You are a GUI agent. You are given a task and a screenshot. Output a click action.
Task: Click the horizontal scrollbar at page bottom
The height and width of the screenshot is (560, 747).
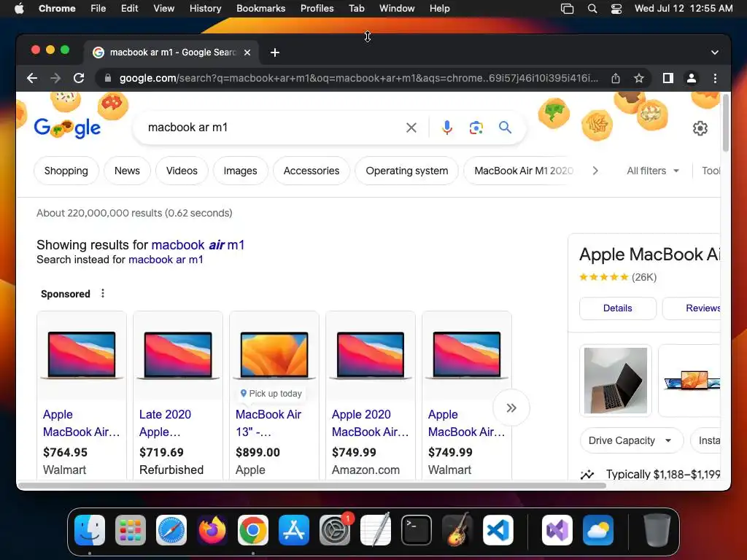(x=312, y=486)
